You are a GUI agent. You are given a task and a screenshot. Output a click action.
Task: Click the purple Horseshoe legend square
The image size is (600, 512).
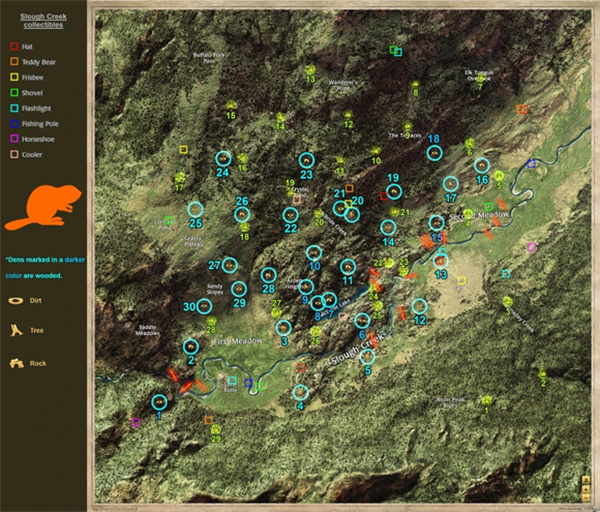11,139
